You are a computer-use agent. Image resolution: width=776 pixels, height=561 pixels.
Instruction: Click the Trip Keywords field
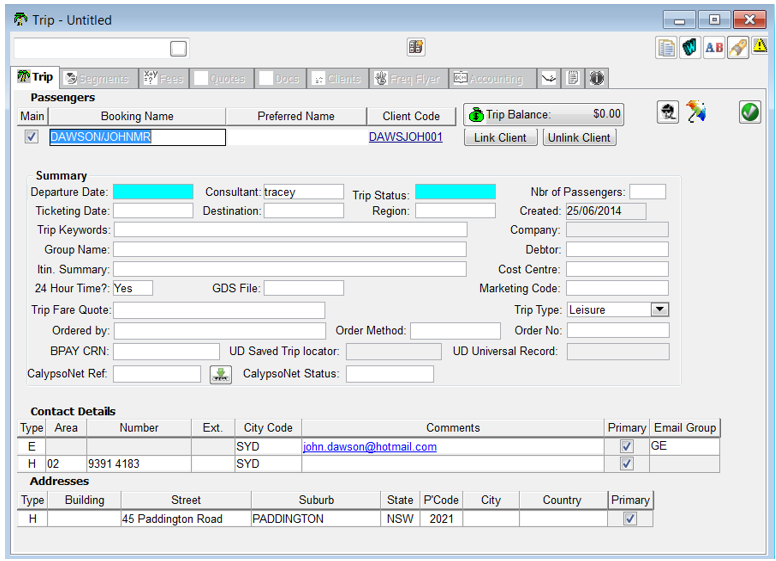(x=291, y=230)
